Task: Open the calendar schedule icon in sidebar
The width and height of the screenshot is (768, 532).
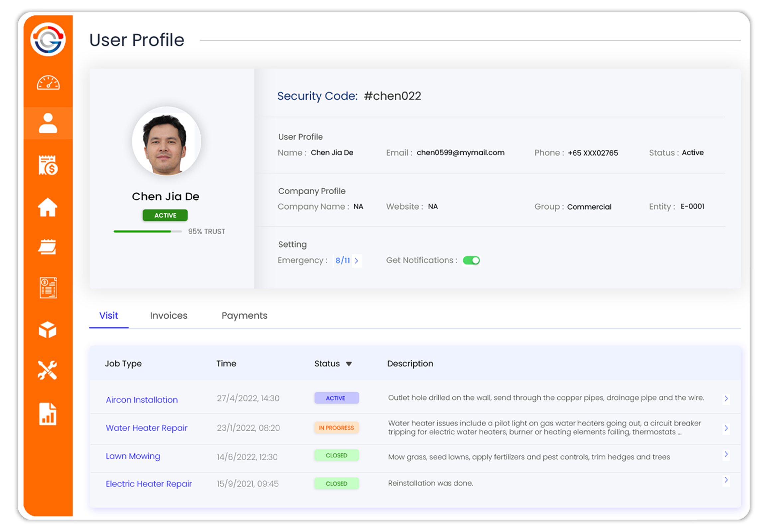Action: pos(47,247)
